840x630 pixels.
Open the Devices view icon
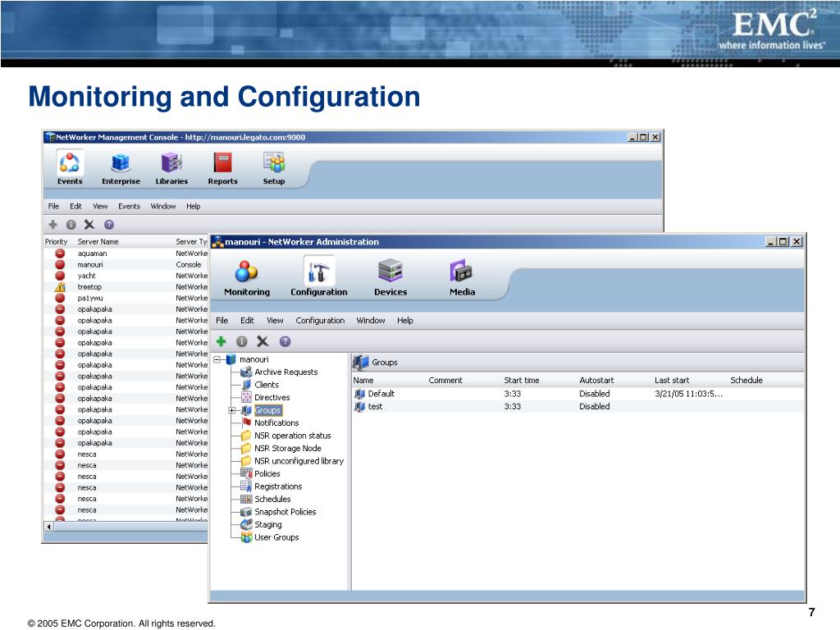[390, 278]
